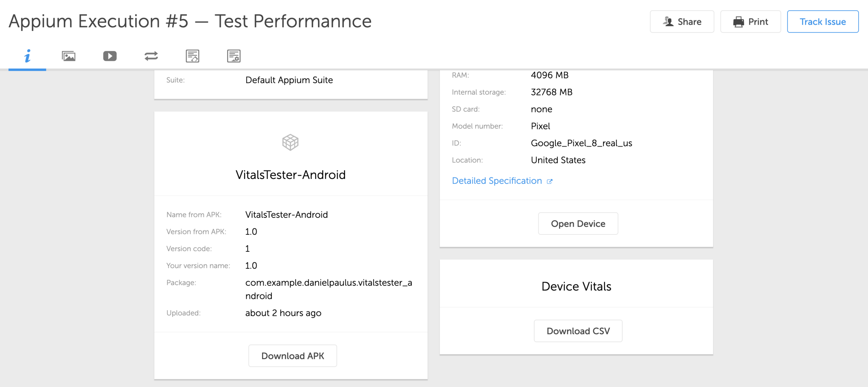This screenshot has width=868, height=387.
Task: Open the screenshots gallery tab icon
Action: point(68,56)
